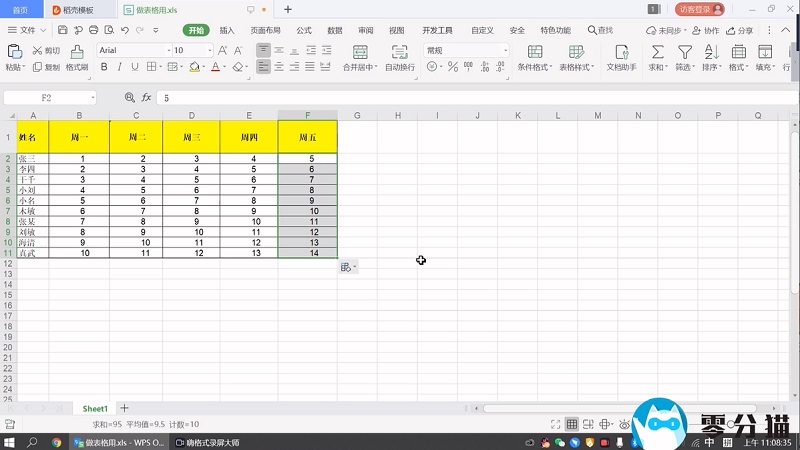Toggle Bold formatting
Viewport: 800px width, 450px height.
[x=103, y=67]
